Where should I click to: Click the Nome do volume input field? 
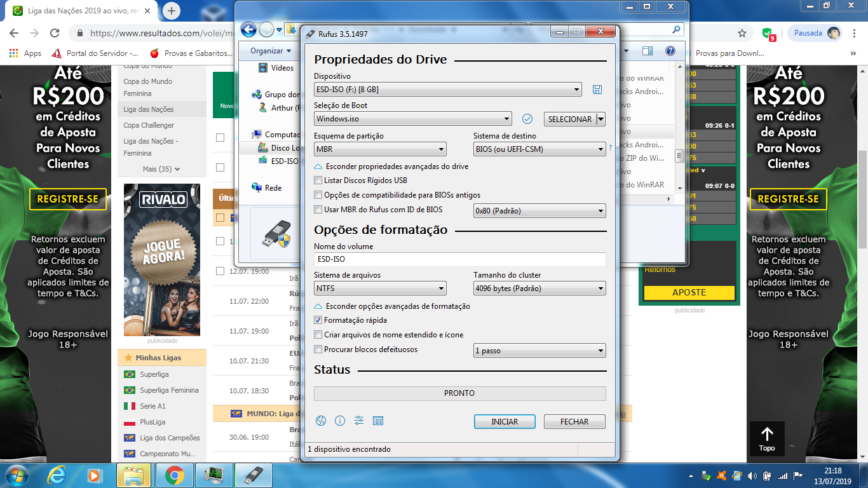point(459,259)
